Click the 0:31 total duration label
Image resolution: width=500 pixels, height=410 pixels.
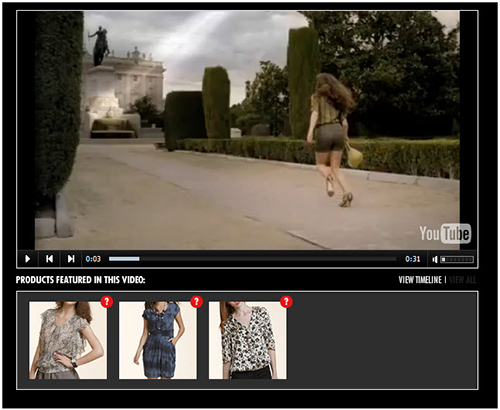pyautogui.click(x=412, y=259)
